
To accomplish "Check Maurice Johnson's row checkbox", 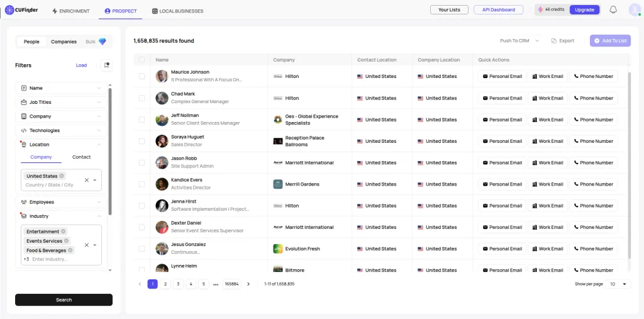I will [x=142, y=77].
